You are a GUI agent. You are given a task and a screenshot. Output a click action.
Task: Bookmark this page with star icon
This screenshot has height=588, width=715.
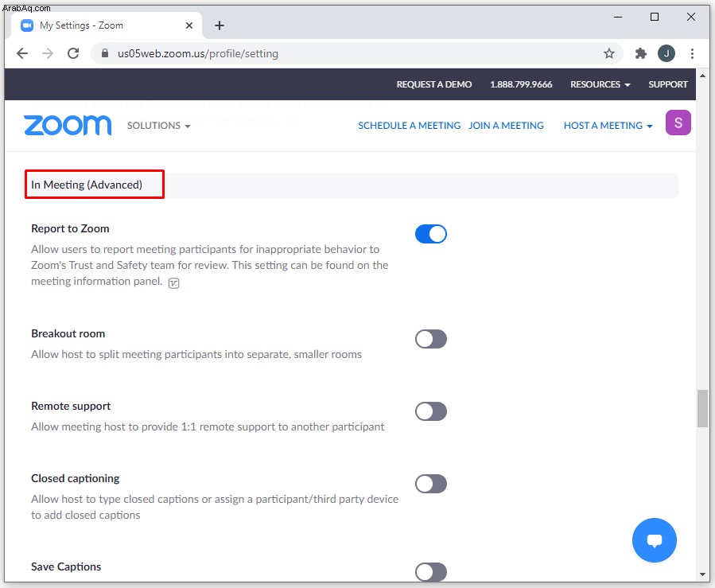coord(608,53)
